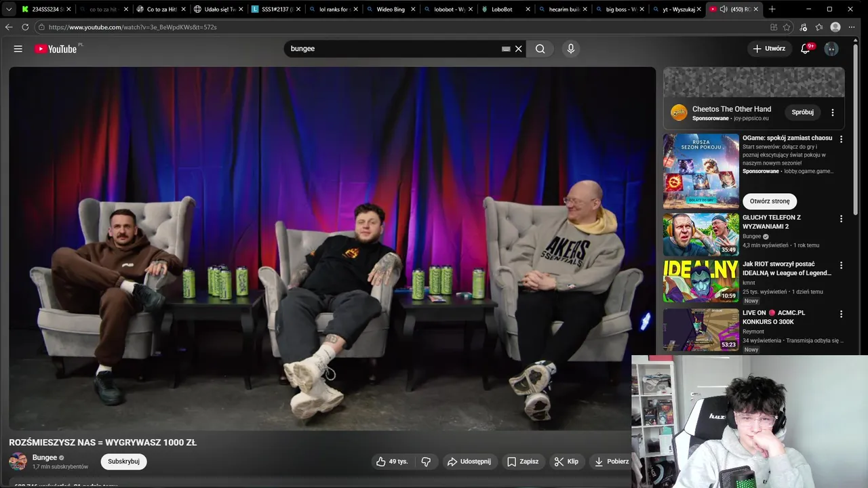Image resolution: width=868 pixels, height=488 pixels.
Task: Clear the search box with the X icon
Action: (519, 49)
